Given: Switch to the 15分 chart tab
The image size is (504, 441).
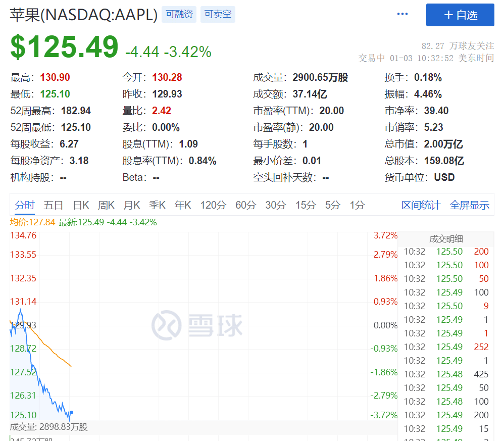Looking at the screenshot, I should click(x=306, y=205).
